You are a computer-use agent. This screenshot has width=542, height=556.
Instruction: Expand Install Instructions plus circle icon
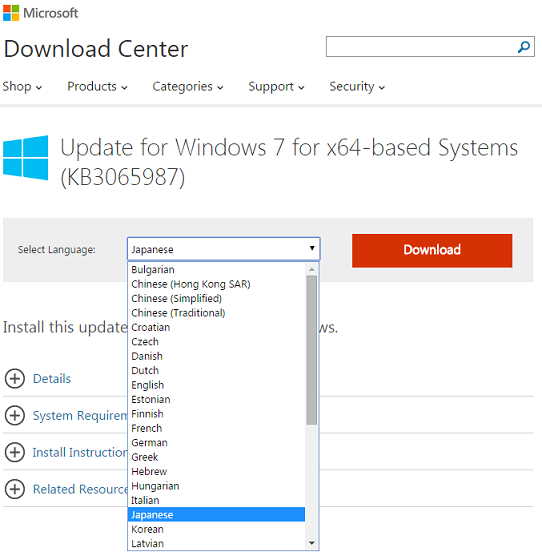click(x=15, y=452)
